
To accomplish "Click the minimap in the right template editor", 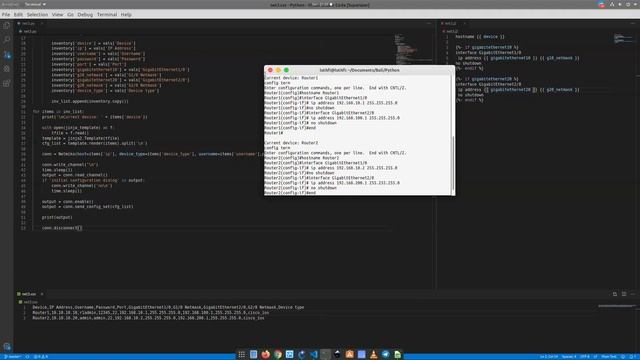I will pyautogui.click(x=623, y=39).
